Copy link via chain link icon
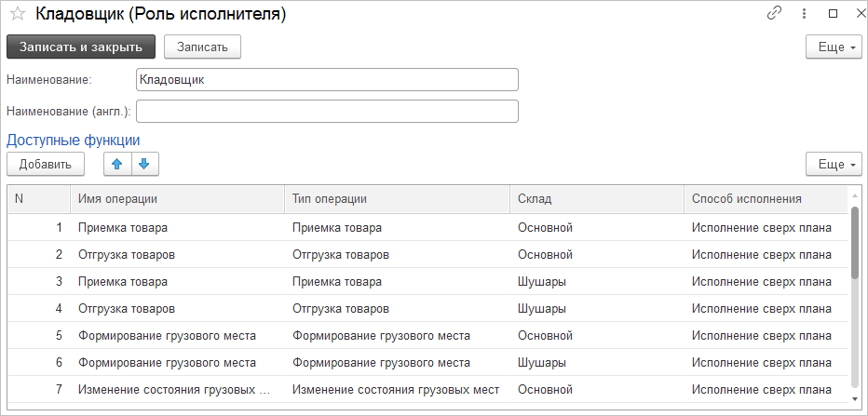Viewport: 868px width, 416px height. [x=774, y=14]
